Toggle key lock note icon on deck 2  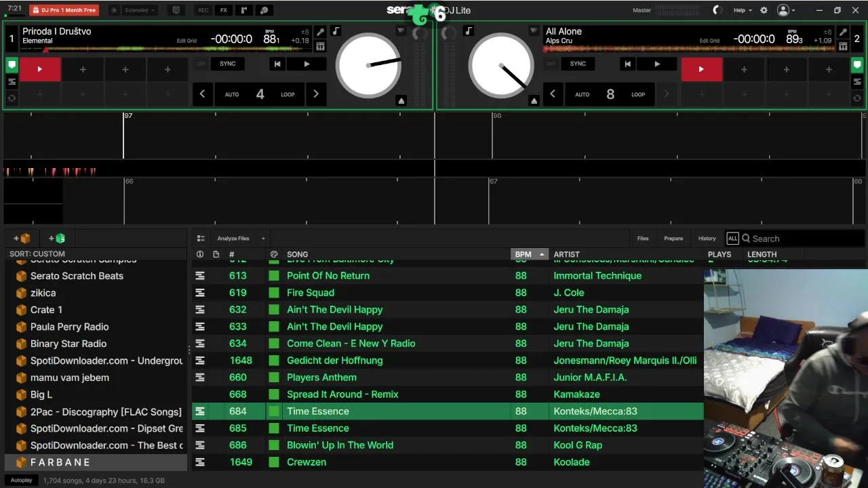point(468,31)
